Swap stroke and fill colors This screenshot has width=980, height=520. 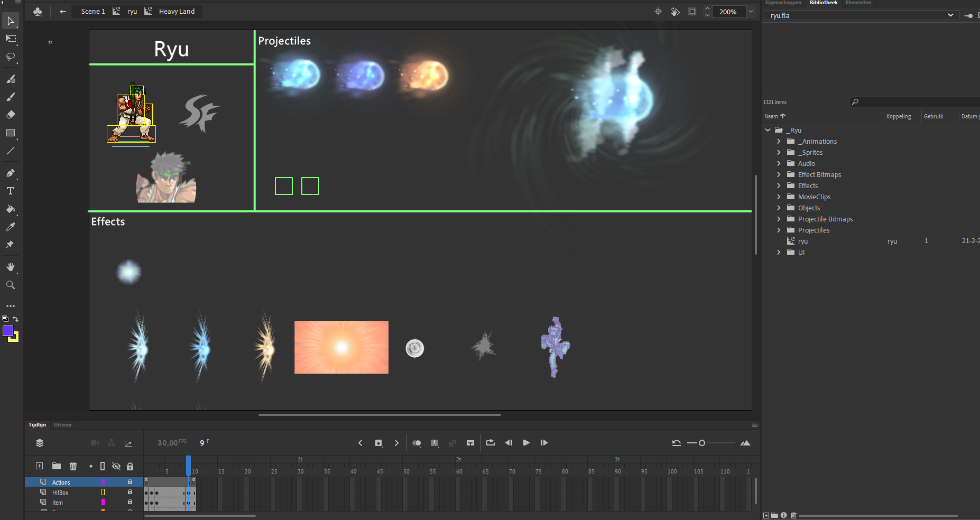pyautogui.click(x=15, y=319)
